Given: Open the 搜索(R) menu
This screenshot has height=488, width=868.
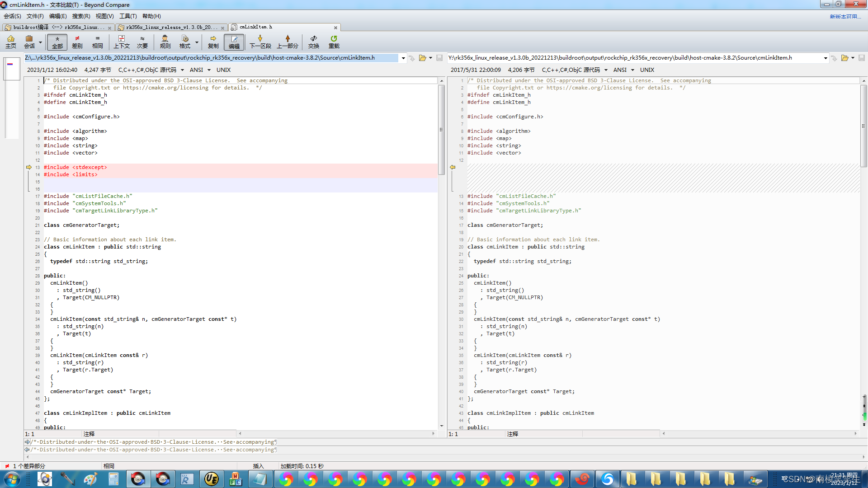Looking at the screenshot, I should pos(81,16).
